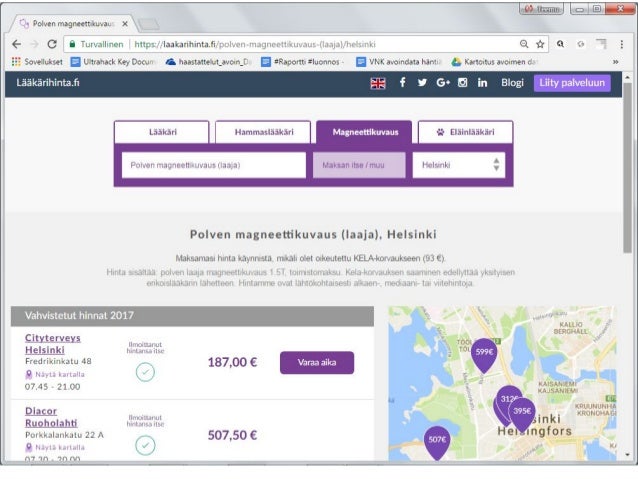Open the Sovellukset apps grid bookmark
The height and width of the screenshot is (479, 638).
37,62
